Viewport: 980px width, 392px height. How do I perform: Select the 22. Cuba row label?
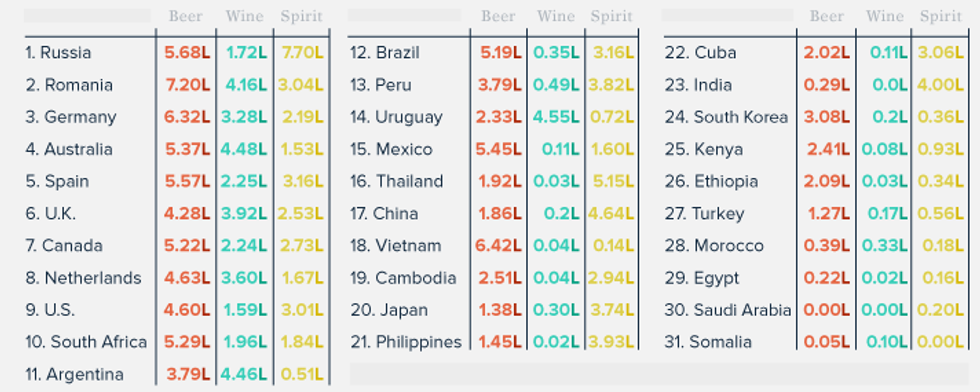click(701, 53)
